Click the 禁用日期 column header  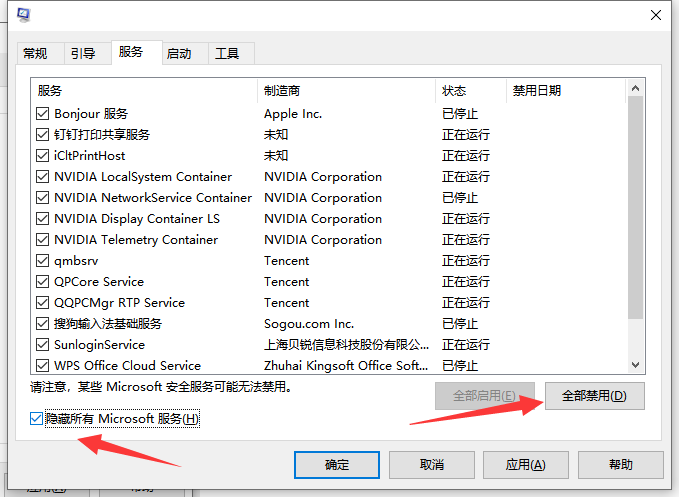click(x=566, y=90)
